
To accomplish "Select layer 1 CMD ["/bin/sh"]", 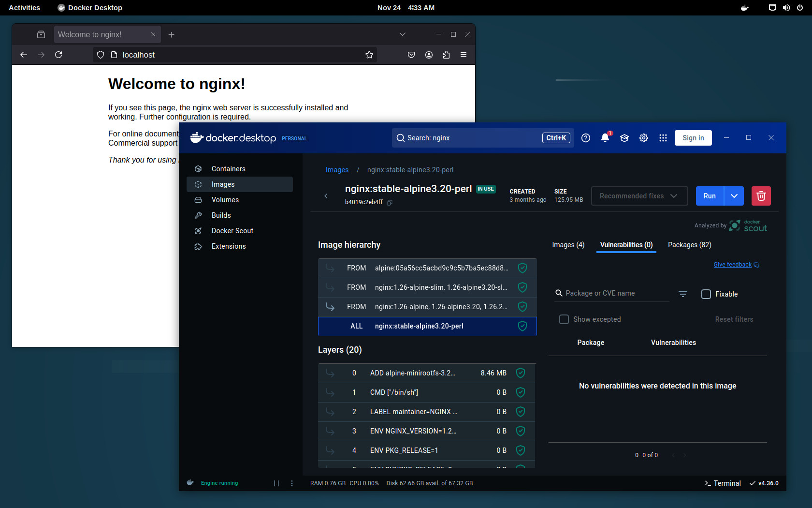I will pyautogui.click(x=427, y=392).
